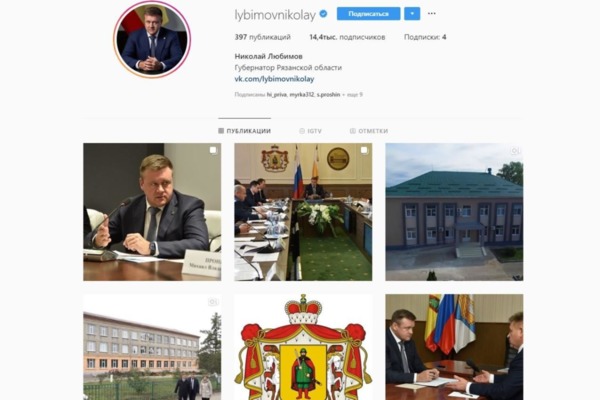
Task: Open the Подписки: 4 following list
Action: (425, 37)
